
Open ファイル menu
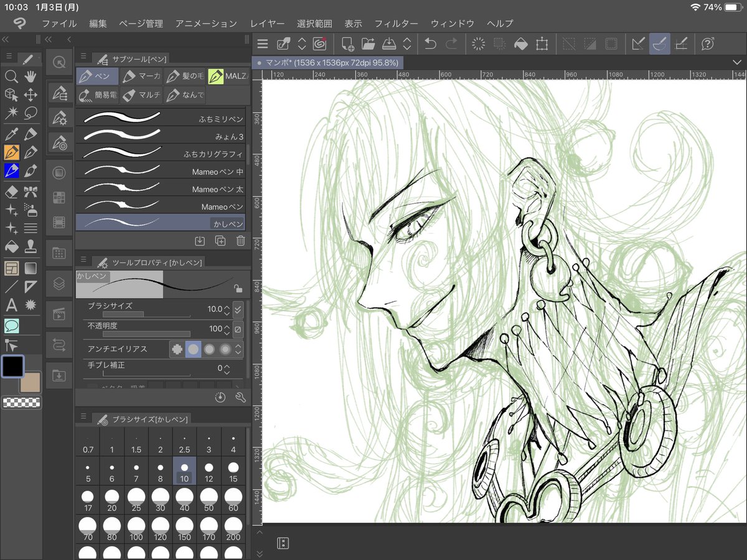pos(59,24)
